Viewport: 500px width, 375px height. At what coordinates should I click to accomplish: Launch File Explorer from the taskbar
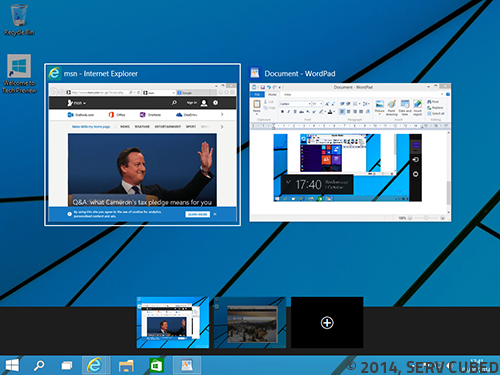point(126,366)
